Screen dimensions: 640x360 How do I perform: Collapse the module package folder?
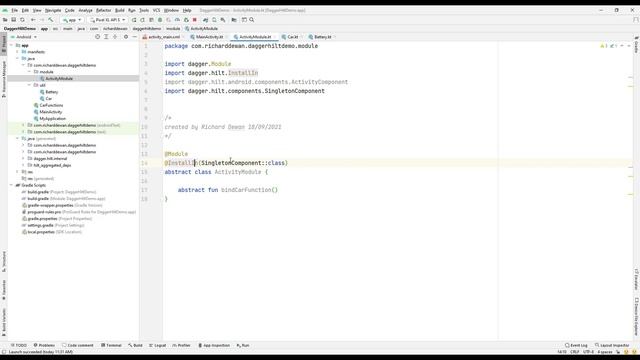pyautogui.click(x=29, y=72)
